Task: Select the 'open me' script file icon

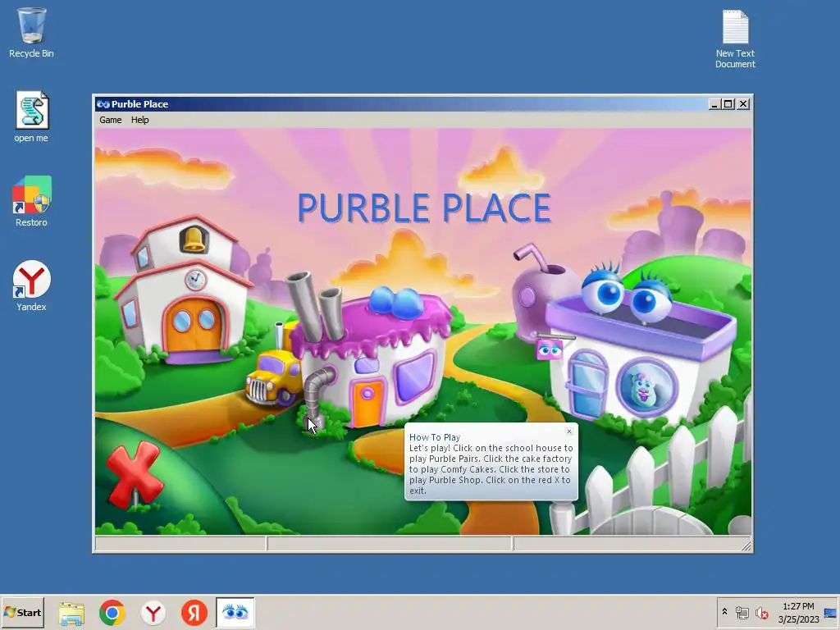Action: [31, 116]
